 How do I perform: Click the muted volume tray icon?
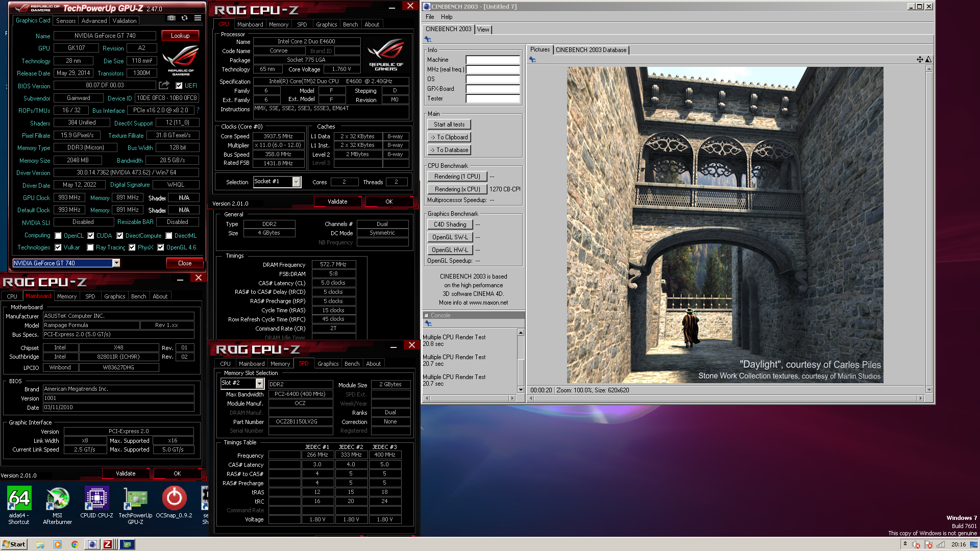pos(916,545)
